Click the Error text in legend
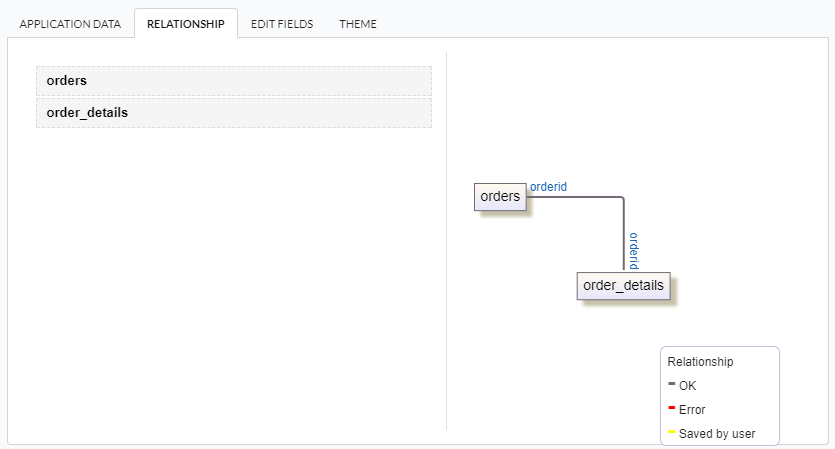The height and width of the screenshot is (449, 835). pyautogui.click(x=692, y=410)
